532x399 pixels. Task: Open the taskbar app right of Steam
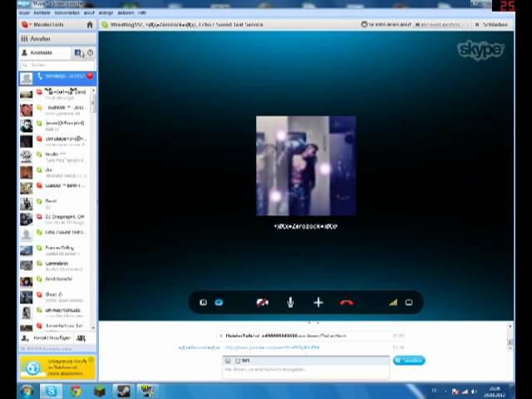click(147, 392)
